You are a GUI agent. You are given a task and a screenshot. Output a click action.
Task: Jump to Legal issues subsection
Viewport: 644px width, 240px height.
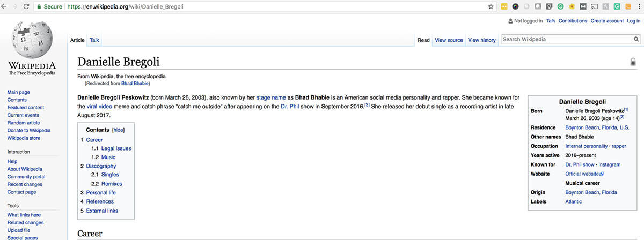[116, 148]
